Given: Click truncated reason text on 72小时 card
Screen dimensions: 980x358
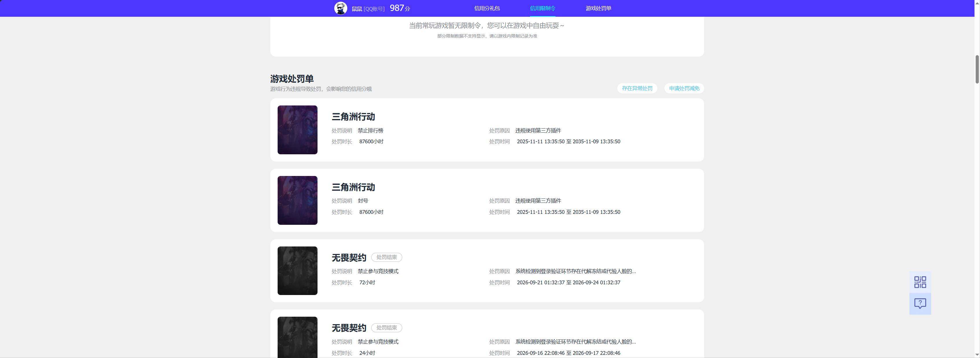Looking at the screenshot, I should point(575,271).
